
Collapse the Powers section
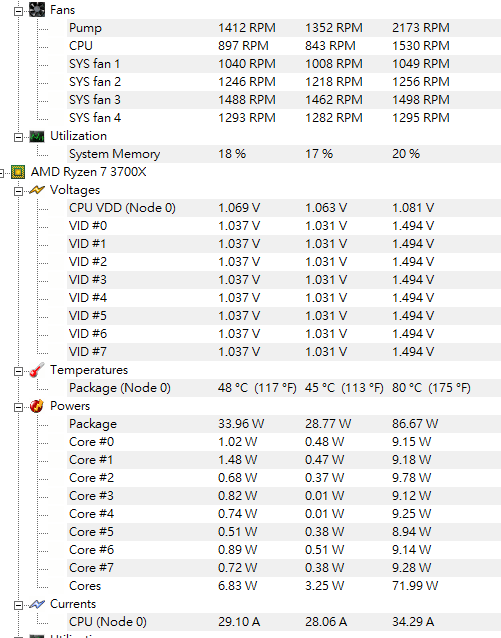pyautogui.click(x=18, y=407)
